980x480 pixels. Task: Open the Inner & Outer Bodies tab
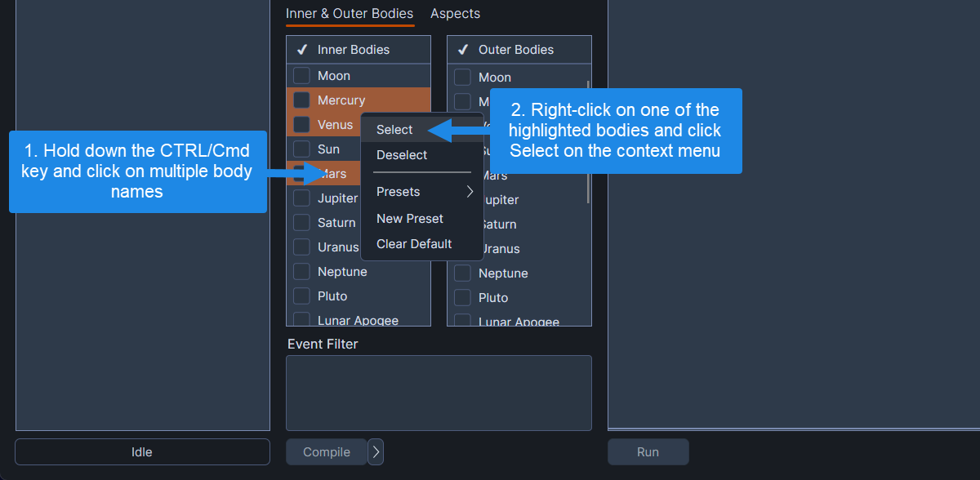pyautogui.click(x=350, y=13)
